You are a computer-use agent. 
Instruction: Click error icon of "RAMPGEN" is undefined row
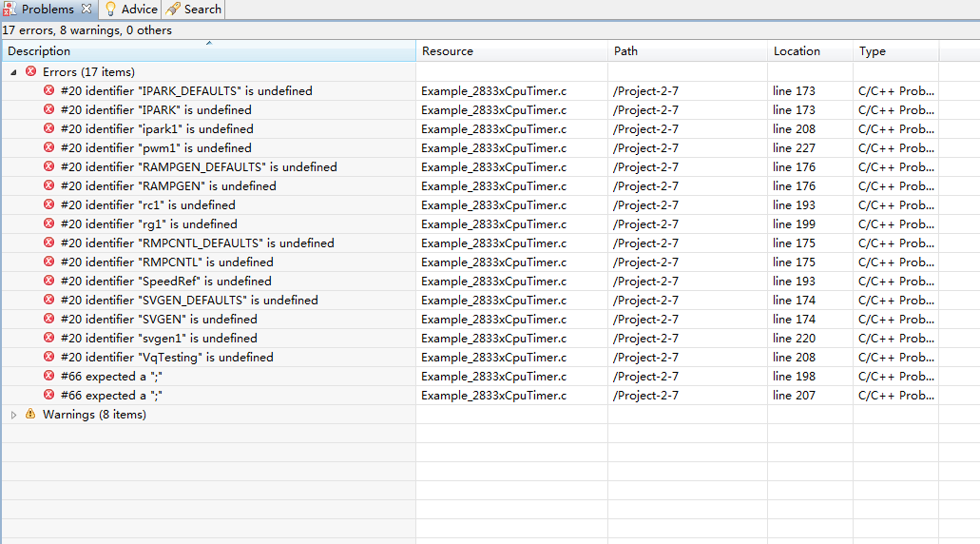click(x=48, y=185)
